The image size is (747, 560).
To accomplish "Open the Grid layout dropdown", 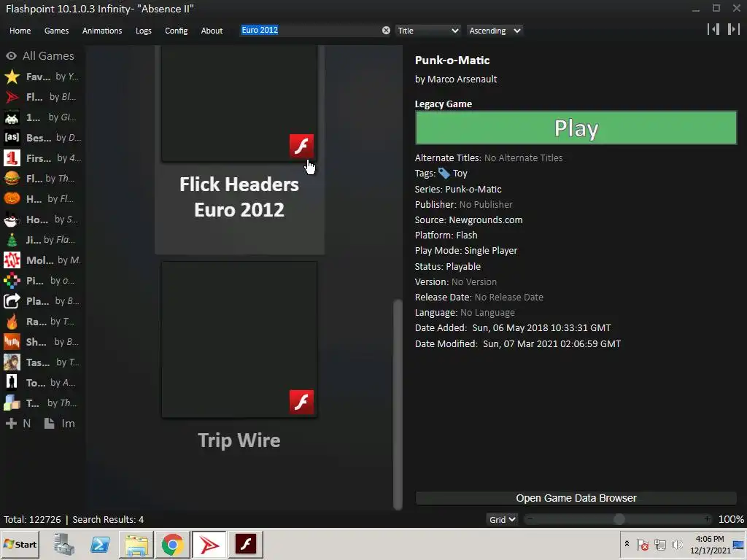I will [x=502, y=519].
